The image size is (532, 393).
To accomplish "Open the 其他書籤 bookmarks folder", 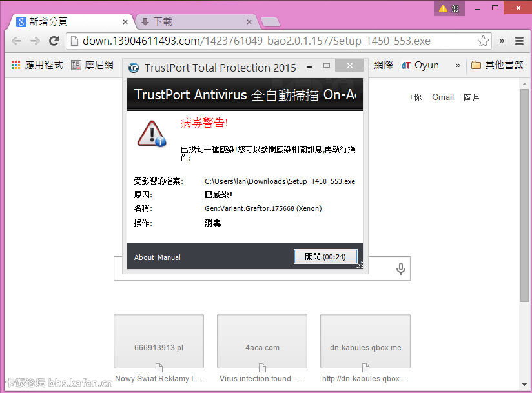I will (x=497, y=65).
